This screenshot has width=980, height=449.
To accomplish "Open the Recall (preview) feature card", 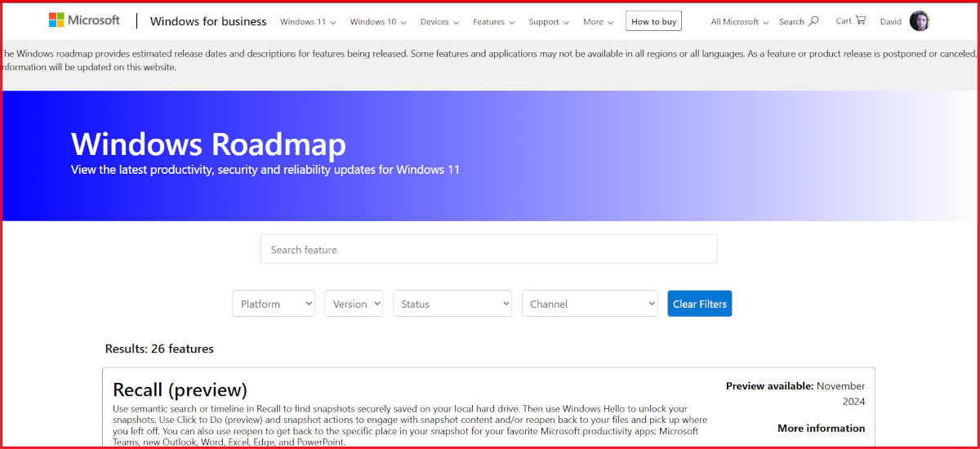I will click(180, 389).
